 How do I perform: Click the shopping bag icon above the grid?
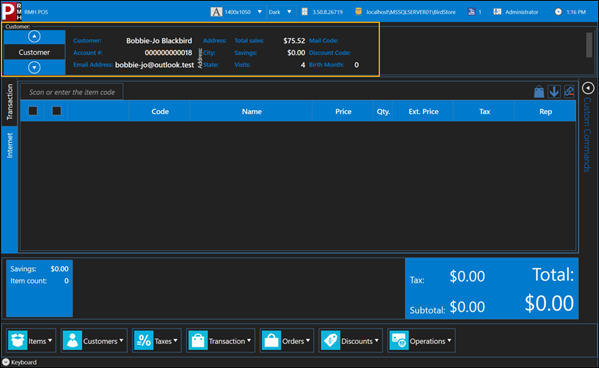pos(539,92)
